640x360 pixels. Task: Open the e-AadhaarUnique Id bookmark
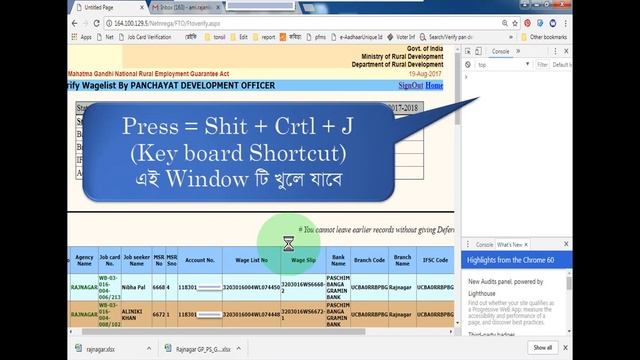(356, 37)
